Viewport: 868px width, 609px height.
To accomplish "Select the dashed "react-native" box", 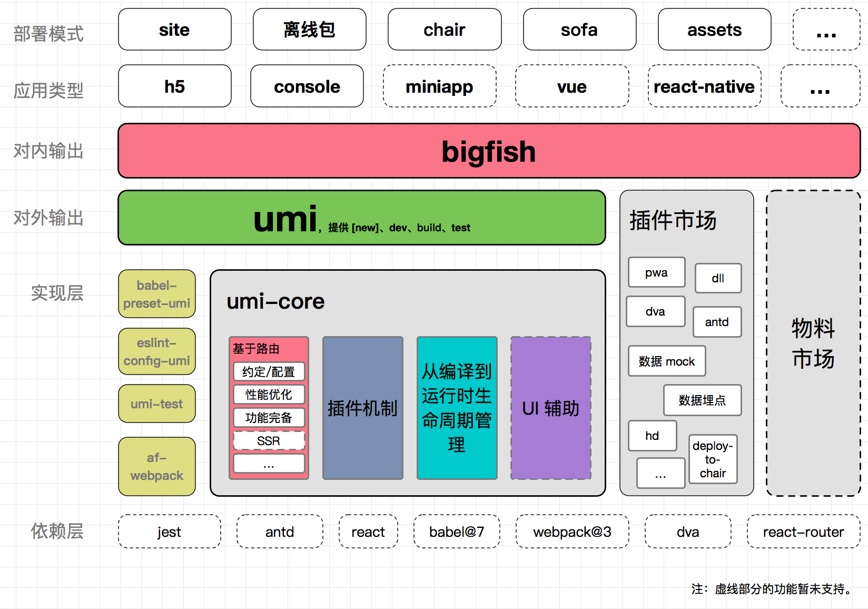I will point(705,86).
